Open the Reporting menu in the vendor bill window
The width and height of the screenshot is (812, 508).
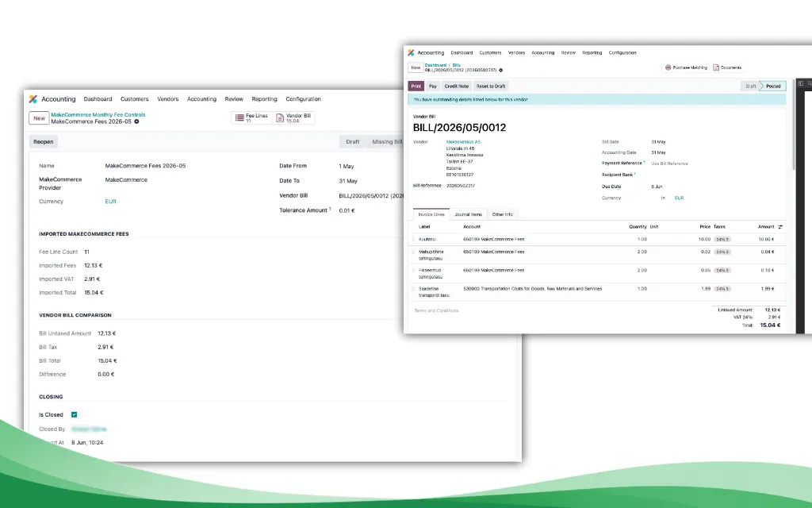tap(592, 53)
